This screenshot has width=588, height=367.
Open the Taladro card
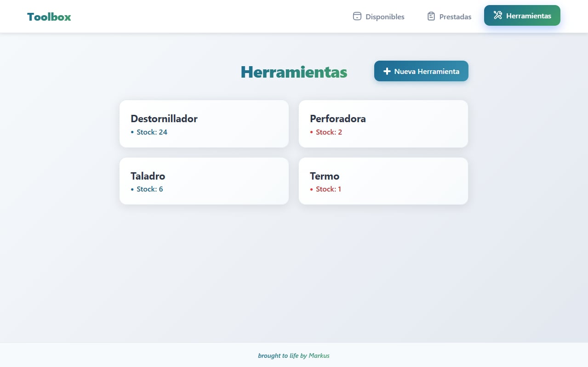pyautogui.click(x=204, y=181)
